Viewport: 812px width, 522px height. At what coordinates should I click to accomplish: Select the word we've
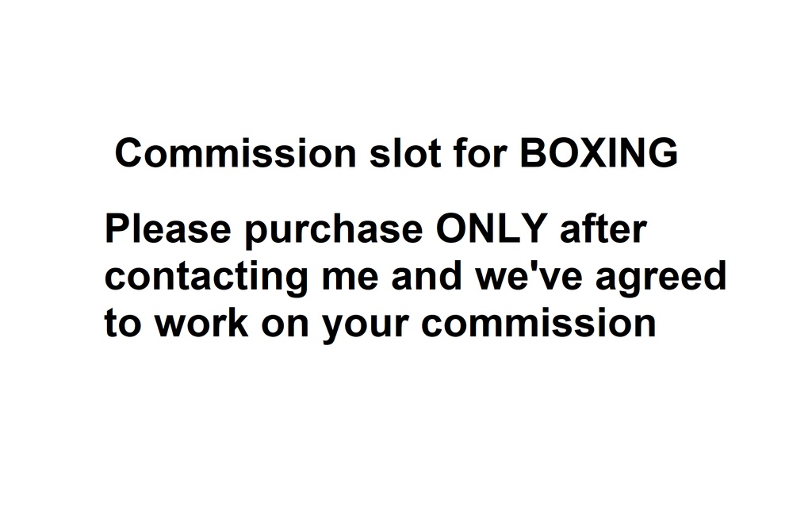[529, 275]
